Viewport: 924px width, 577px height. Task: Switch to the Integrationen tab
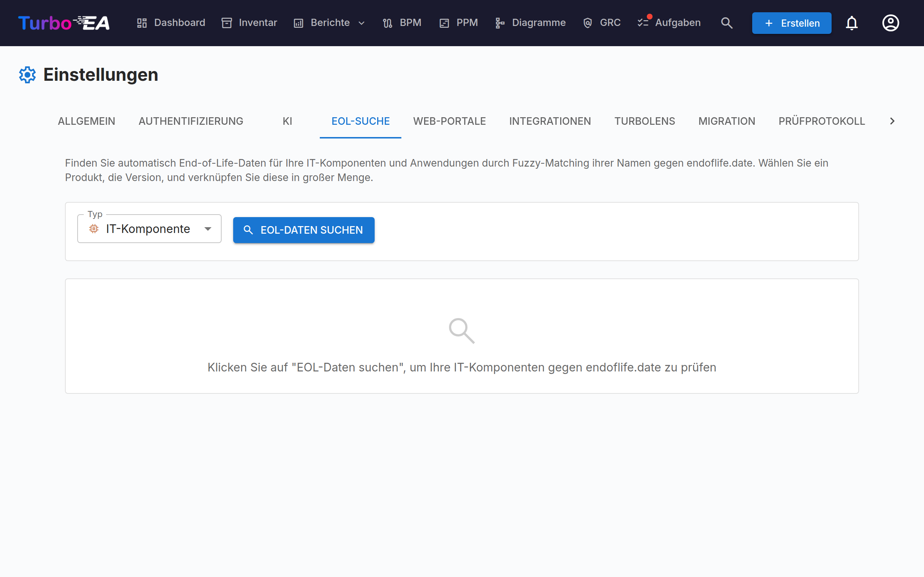pyautogui.click(x=550, y=121)
